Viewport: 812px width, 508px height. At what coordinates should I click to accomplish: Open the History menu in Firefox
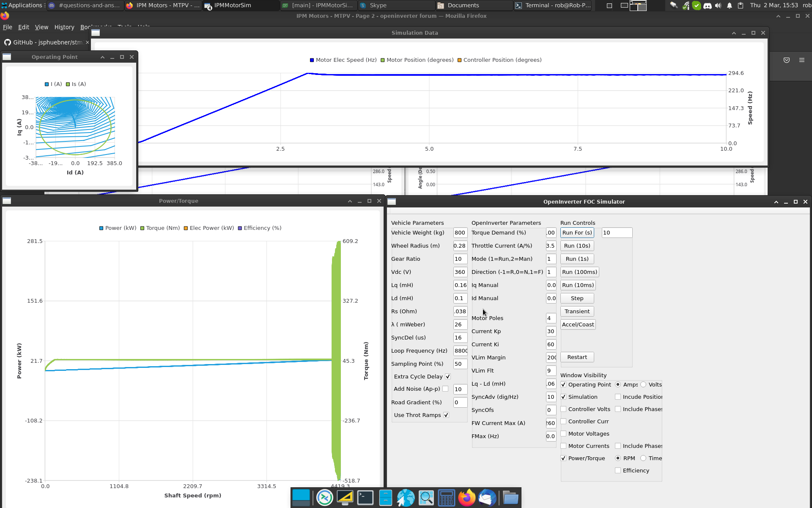click(64, 27)
